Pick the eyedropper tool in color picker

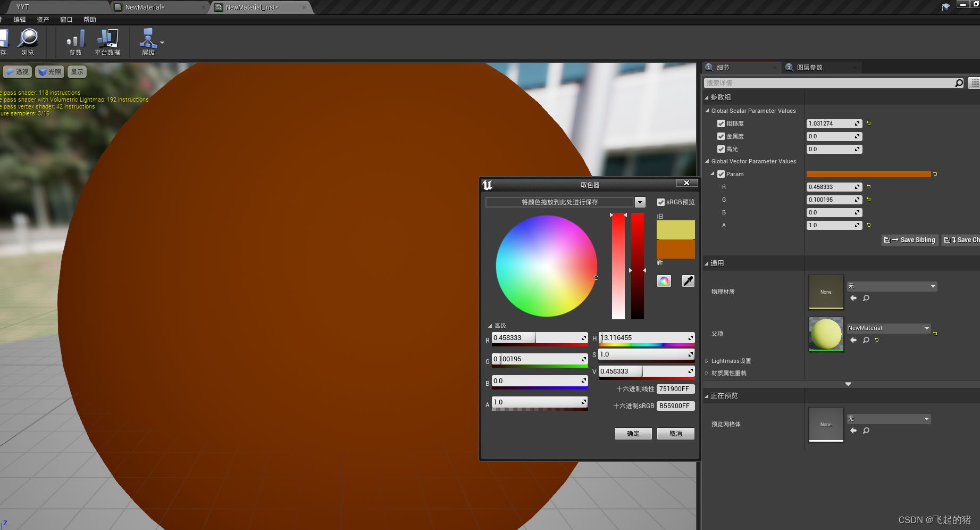pyautogui.click(x=688, y=281)
